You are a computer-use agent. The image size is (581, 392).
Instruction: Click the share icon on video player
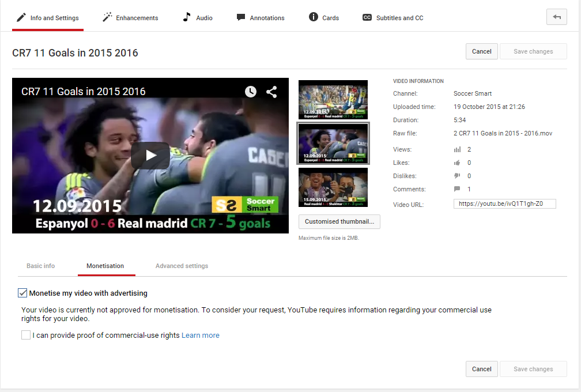click(271, 92)
